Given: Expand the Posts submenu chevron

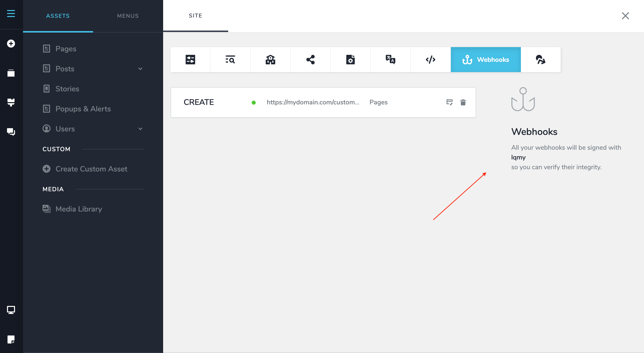Looking at the screenshot, I should (x=140, y=69).
